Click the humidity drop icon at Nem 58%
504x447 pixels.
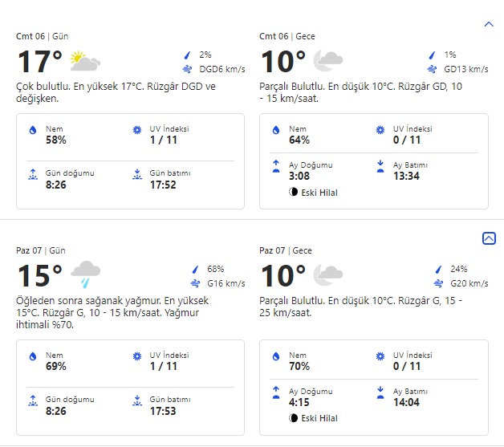pyautogui.click(x=33, y=131)
